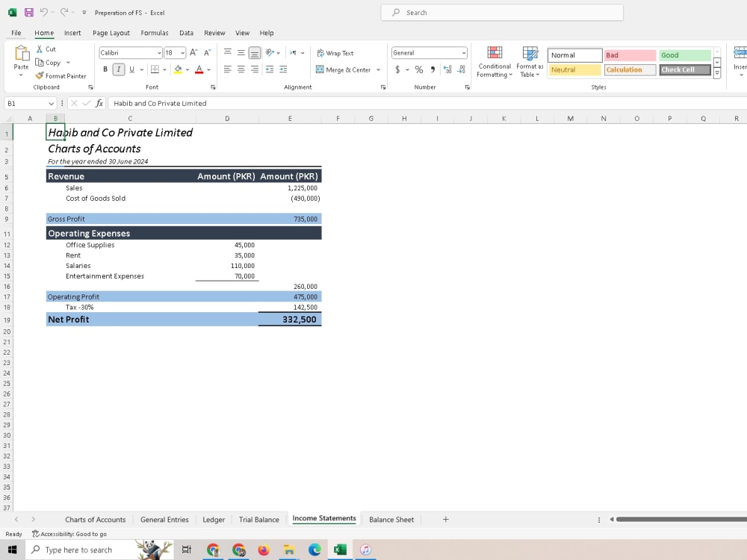Decrease font size with the smaller A
This screenshot has height=560, width=747.
pos(207,52)
